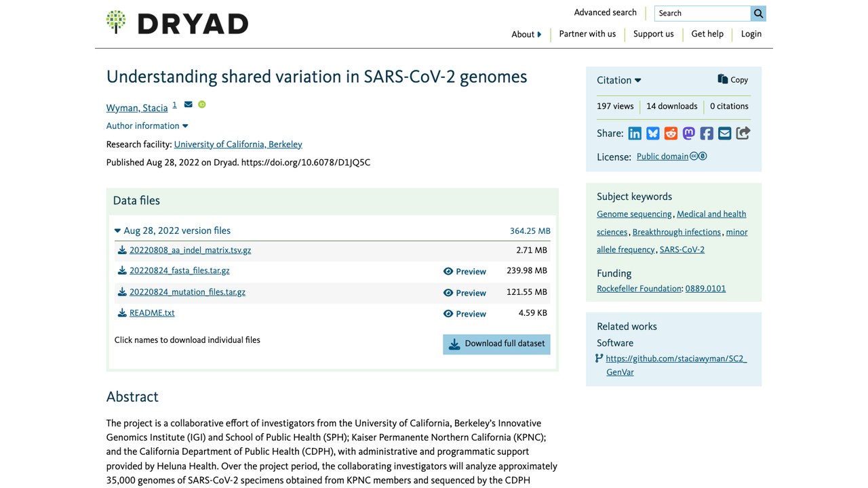Open Partner with us menu item
The width and height of the screenshot is (868, 488).
pos(587,34)
